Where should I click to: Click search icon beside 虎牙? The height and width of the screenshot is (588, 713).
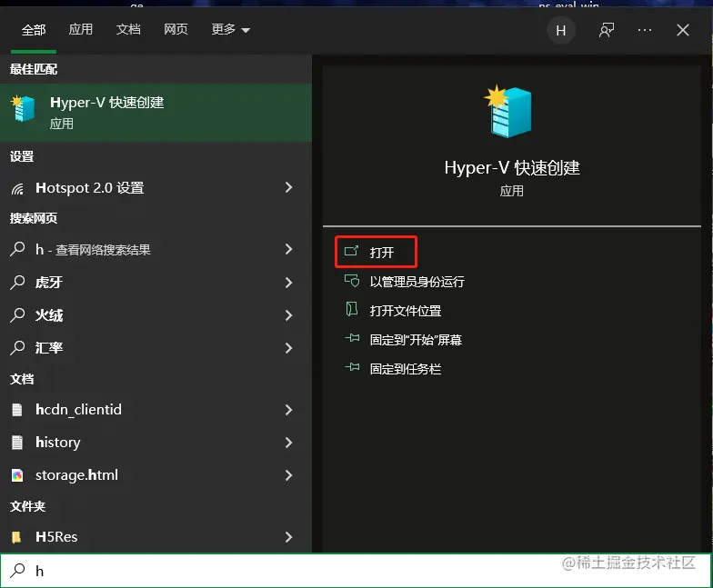click(x=17, y=282)
